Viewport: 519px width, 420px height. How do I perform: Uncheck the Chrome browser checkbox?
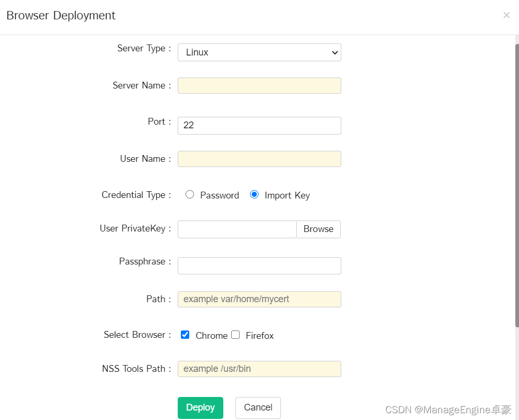coord(185,335)
